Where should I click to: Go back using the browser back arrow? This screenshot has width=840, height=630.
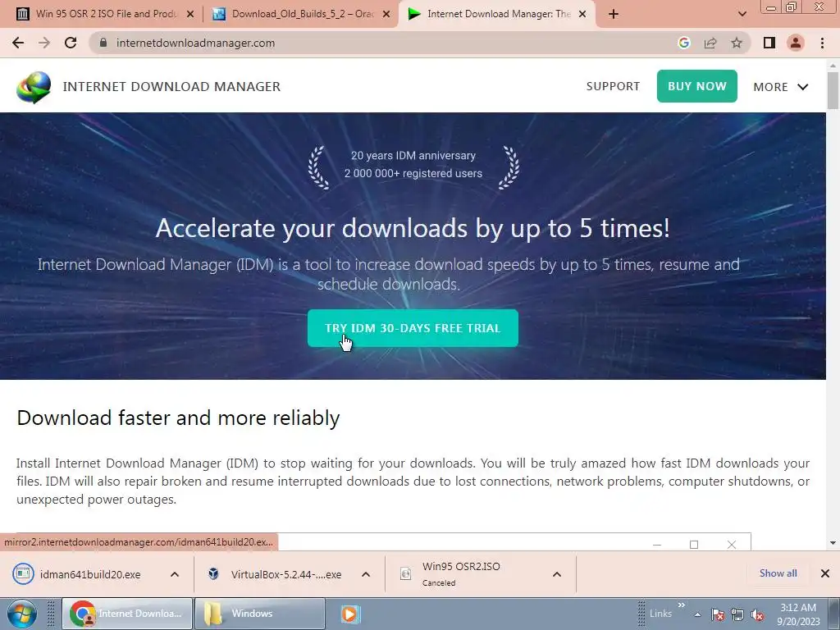coord(18,43)
